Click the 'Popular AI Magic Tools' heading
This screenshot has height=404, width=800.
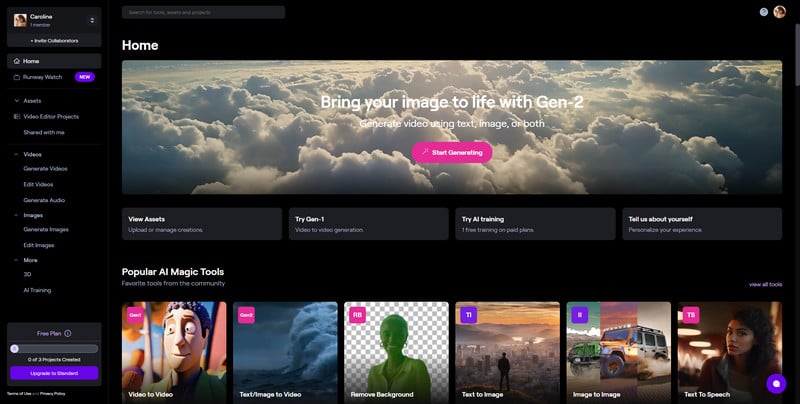173,272
